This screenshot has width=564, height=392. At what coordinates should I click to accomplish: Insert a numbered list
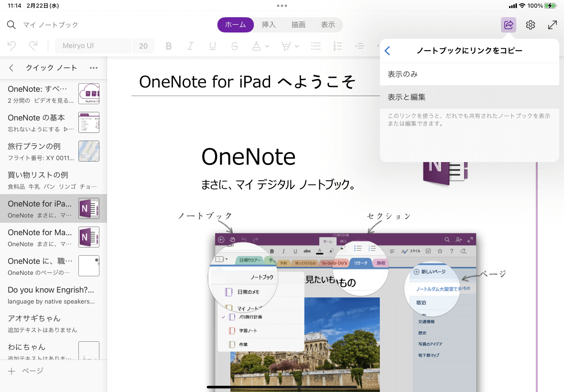pos(338,46)
